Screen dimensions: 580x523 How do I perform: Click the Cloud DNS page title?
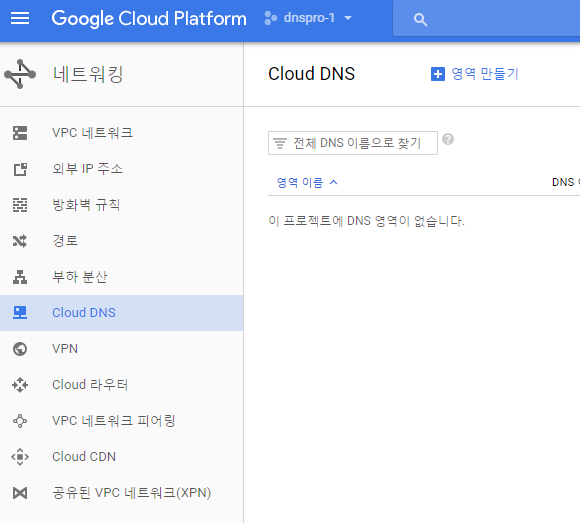tap(311, 74)
